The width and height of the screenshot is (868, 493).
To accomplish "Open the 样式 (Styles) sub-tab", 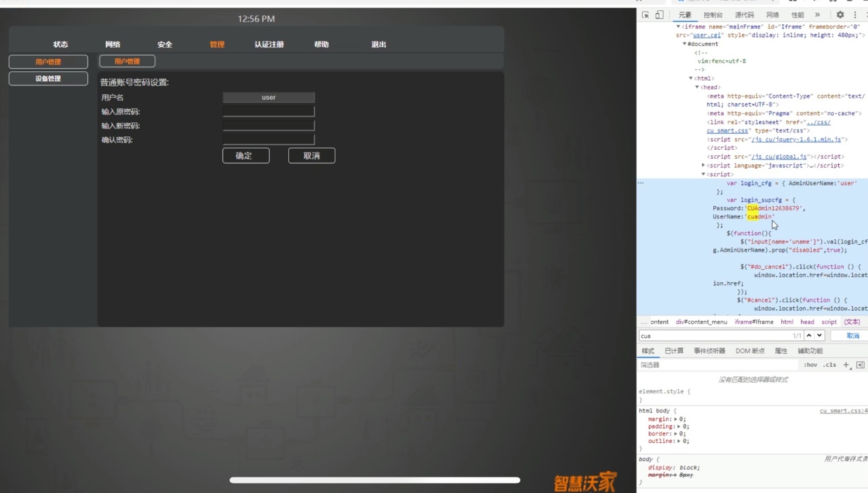I will pos(648,351).
